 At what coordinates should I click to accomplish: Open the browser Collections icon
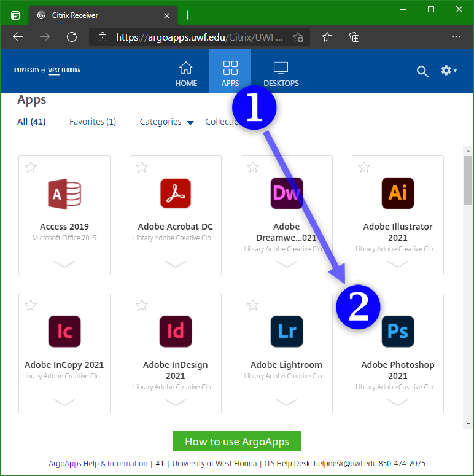coord(354,37)
